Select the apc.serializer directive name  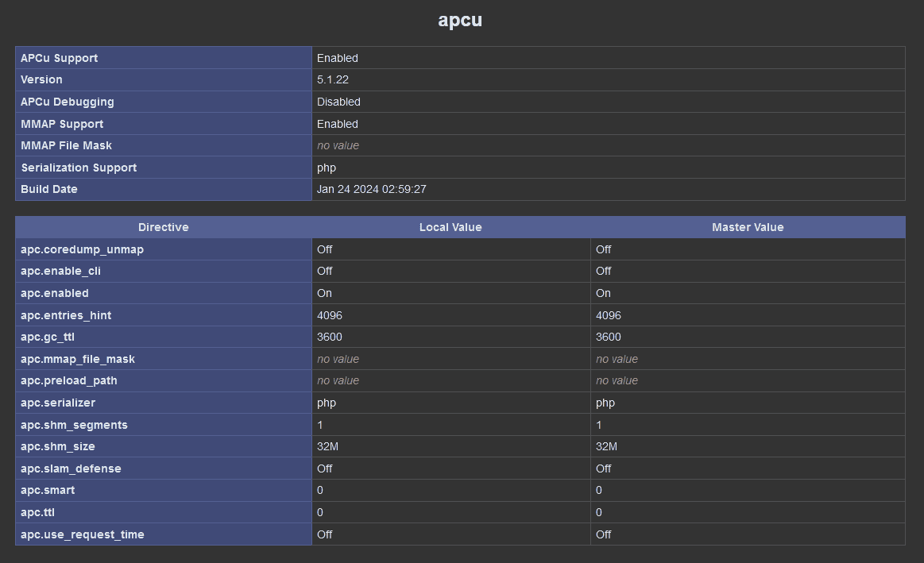[x=58, y=403]
